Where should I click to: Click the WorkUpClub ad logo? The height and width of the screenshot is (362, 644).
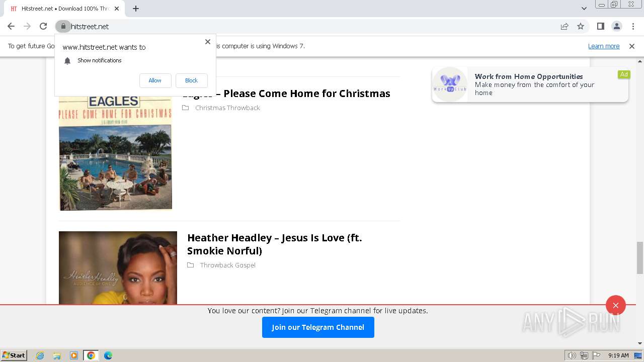click(450, 84)
